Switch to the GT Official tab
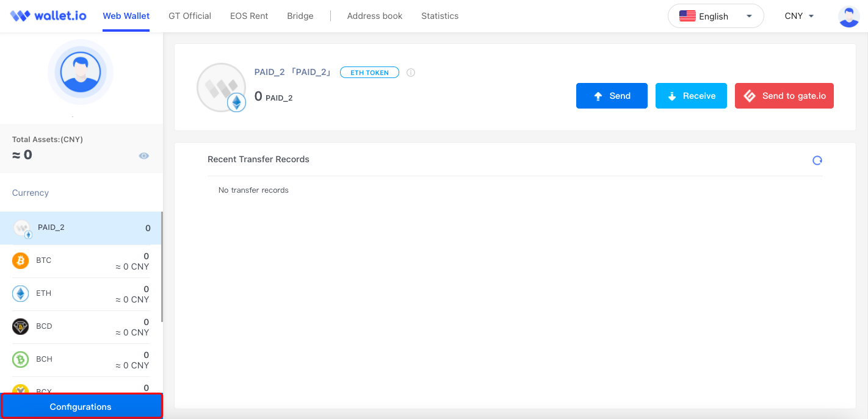This screenshot has height=419, width=868. click(190, 16)
